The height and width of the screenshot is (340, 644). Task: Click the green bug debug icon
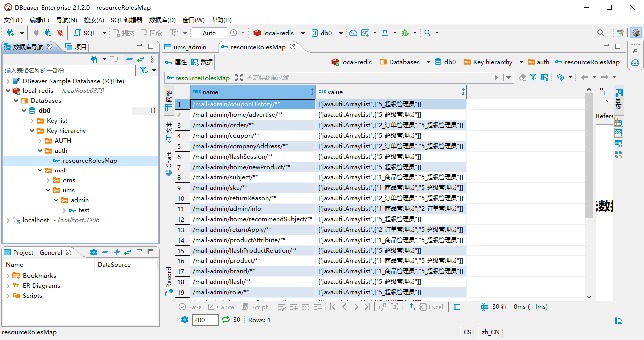[405, 33]
